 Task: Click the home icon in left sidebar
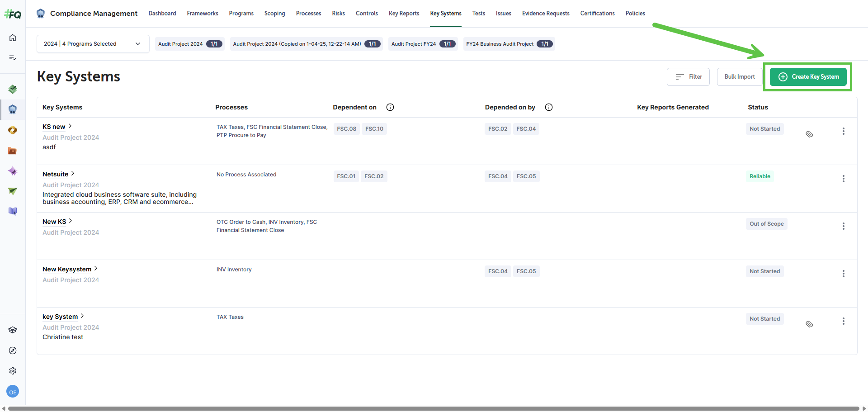tap(13, 38)
